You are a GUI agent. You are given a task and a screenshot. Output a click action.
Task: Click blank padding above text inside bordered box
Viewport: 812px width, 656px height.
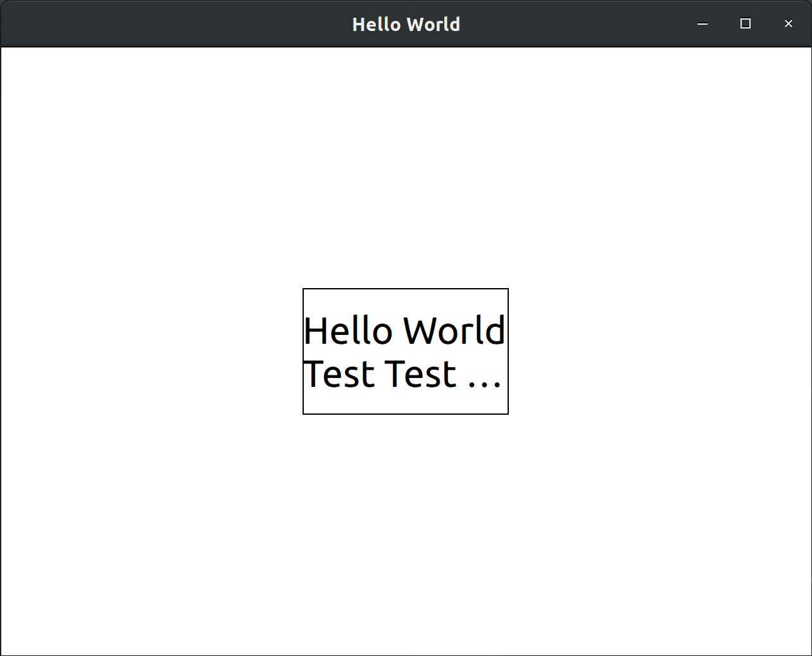406,300
